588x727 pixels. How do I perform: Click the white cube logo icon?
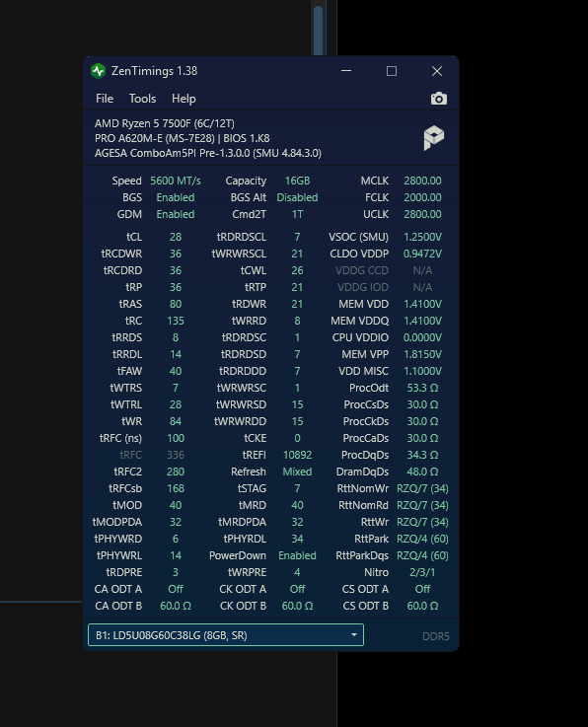pos(434,138)
